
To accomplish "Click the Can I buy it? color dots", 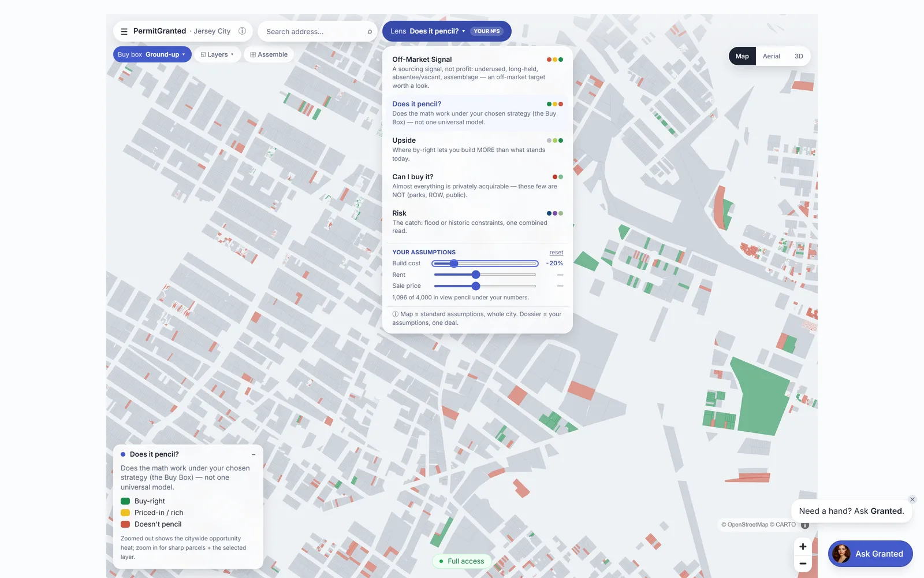I will point(558,177).
